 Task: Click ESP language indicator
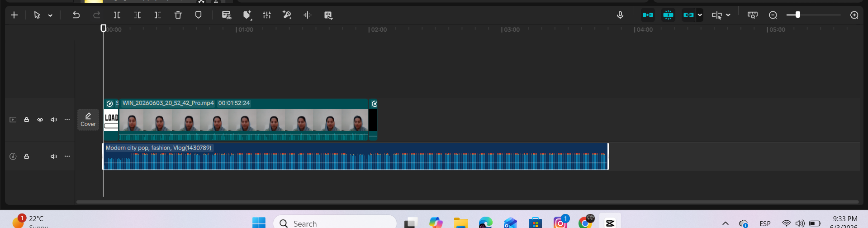click(x=765, y=223)
